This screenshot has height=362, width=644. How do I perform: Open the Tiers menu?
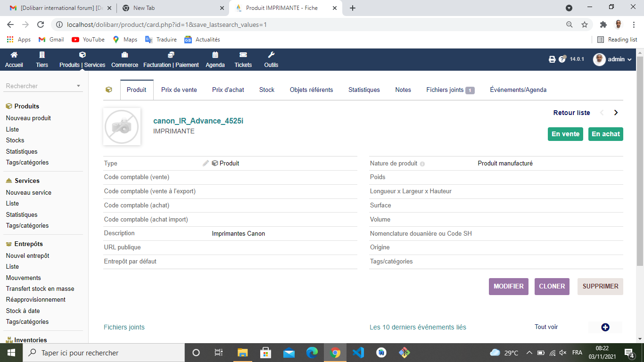[42, 60]
